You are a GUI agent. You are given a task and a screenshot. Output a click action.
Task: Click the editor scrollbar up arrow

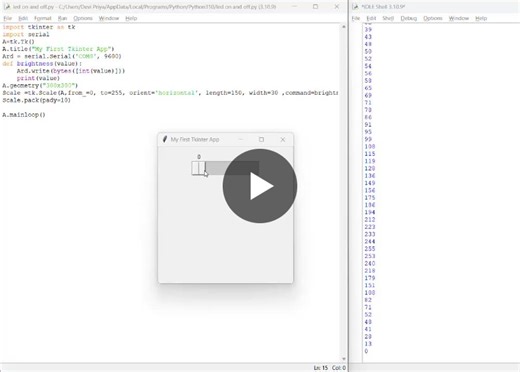tap(344, 27)
